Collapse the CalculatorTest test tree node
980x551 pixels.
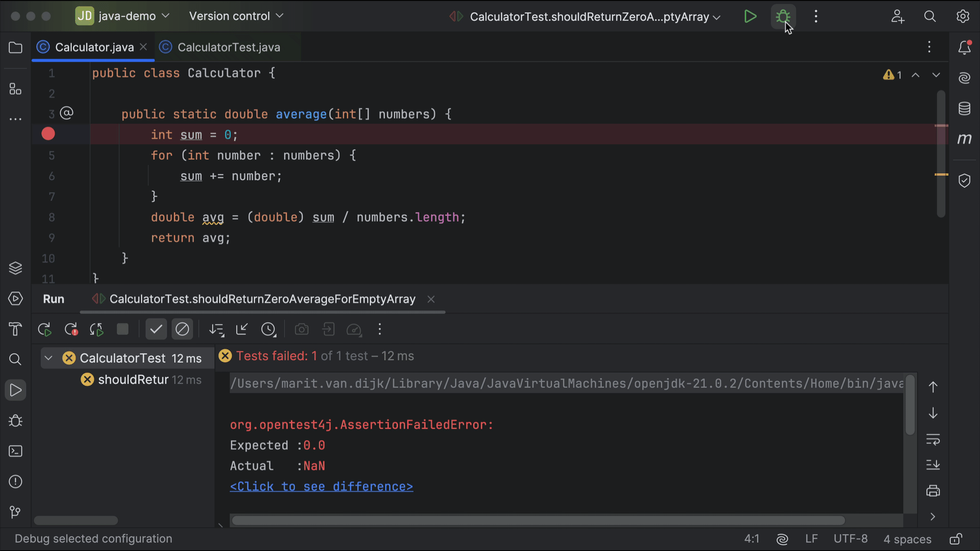(x=48, y=358)
